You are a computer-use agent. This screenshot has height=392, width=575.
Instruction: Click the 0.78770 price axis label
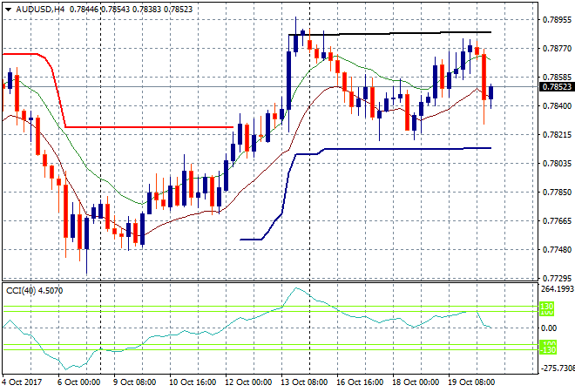(x=557, y=49)
